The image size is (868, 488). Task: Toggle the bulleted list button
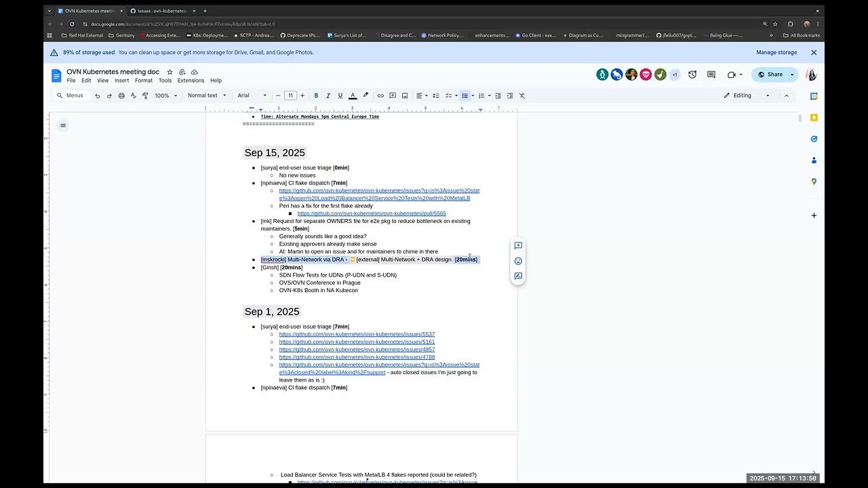465,96
